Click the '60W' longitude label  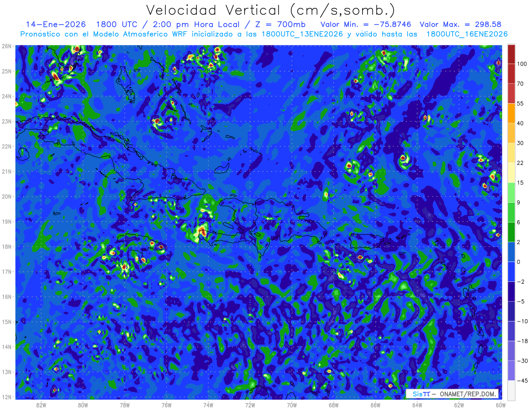[501, 404]
